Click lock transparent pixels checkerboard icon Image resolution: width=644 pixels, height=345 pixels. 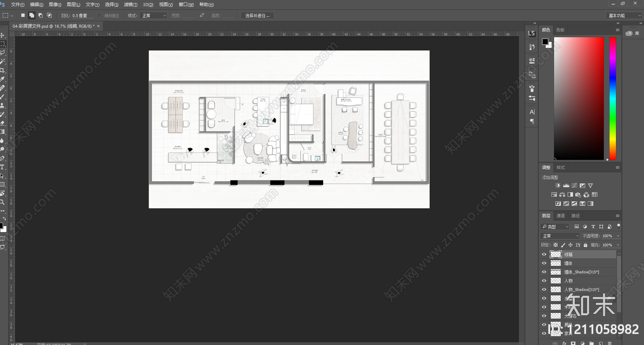pos(555,245)
